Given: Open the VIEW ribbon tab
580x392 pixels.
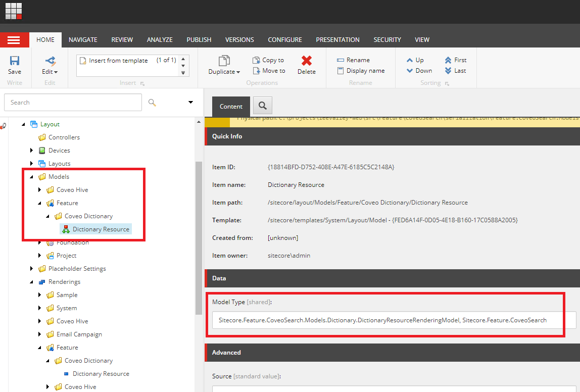Looking at the screenshot, I should (422, 40).
